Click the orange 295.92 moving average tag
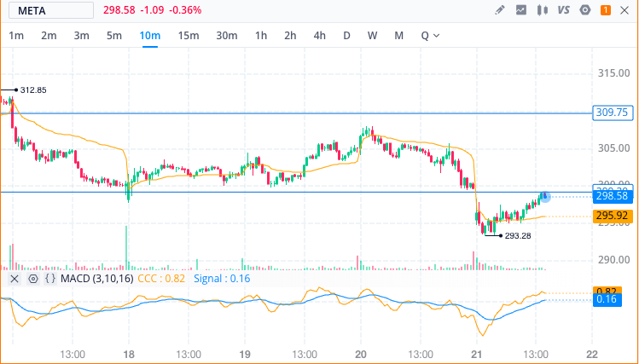 pos(613,216)
